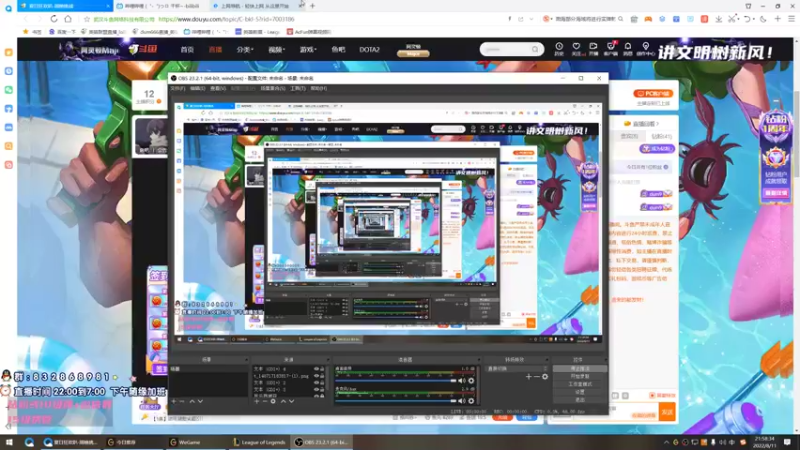The image size is (800, 450).
Task: Open the 麦克风/Aux mixer gear settings
Action: tap(471, 401)
